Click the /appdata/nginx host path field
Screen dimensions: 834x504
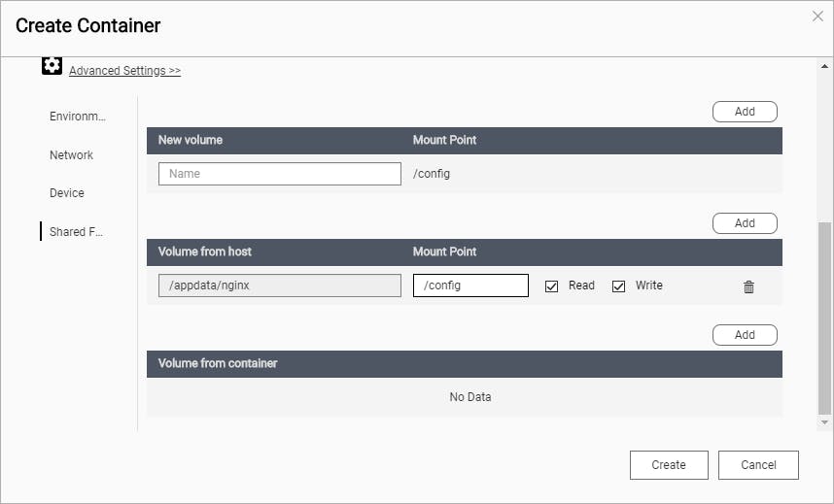pyautogui.click(x=280, y=286)
